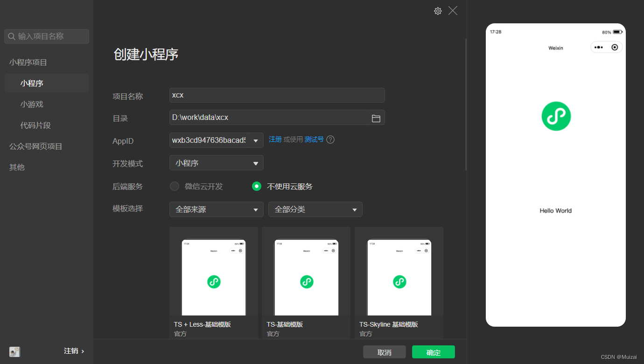The height and width of the screenshot is (364, 644).
Task: Click 小程序项目 sidebar heading
Action: [28, 62]
